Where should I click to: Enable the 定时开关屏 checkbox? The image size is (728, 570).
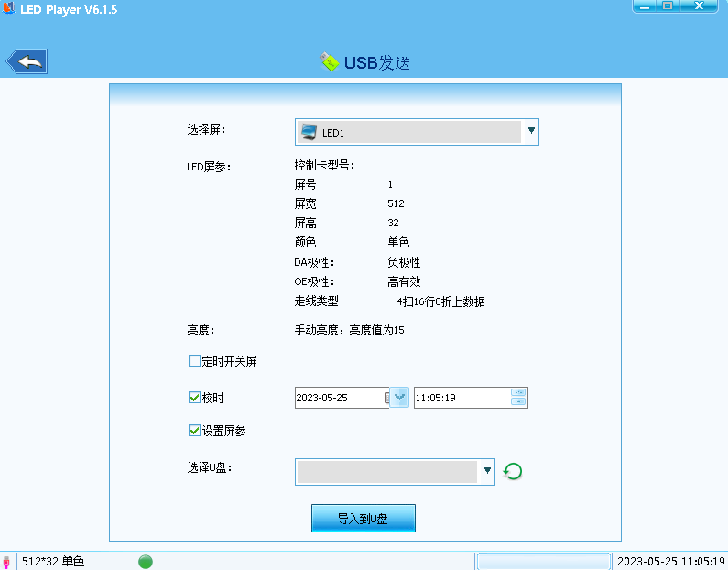point(194,361)
